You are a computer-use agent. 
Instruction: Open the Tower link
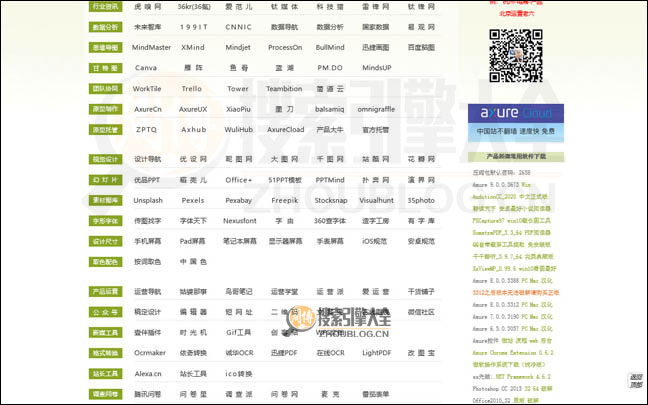pos(238,89)
